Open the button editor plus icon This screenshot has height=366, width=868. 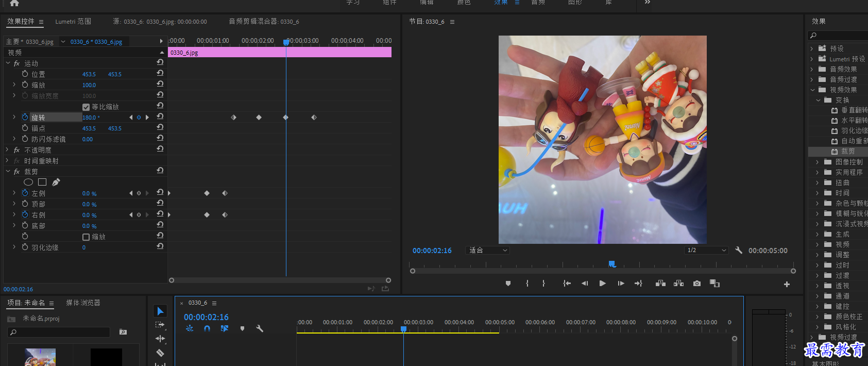pos(787,284)
